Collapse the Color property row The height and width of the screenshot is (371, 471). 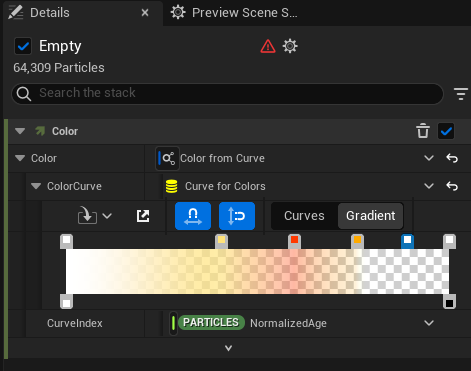(20, 158)
